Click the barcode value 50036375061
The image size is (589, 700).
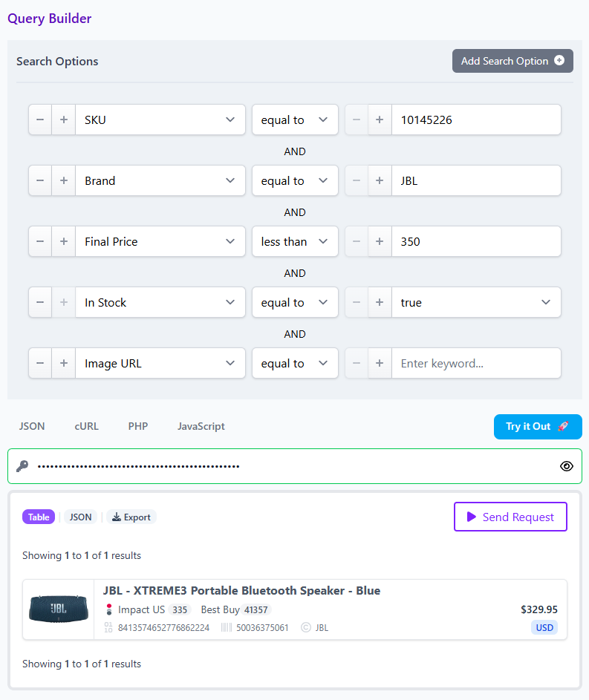pos(262,628)
